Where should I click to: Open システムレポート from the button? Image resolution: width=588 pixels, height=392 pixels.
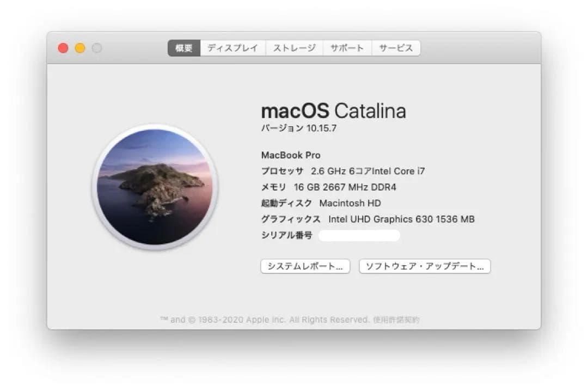(x=305, y=266)
